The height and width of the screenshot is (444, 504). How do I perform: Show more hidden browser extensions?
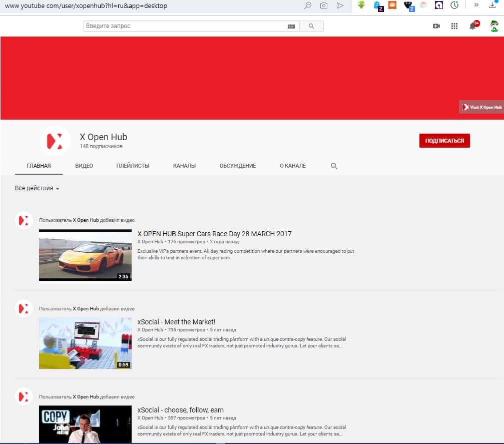click(476, 6)
